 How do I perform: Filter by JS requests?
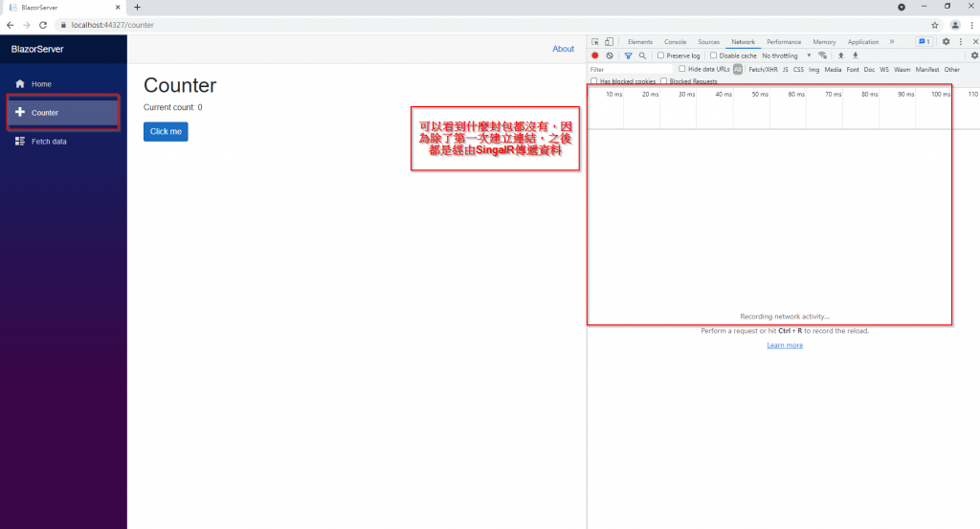(785, 69)
